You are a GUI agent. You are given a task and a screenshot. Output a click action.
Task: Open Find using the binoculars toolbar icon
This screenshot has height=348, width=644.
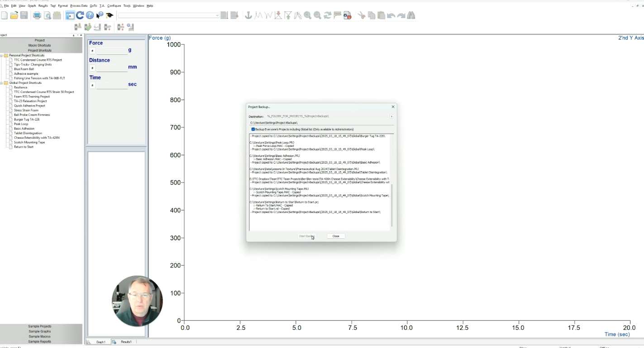coord(411,15)
